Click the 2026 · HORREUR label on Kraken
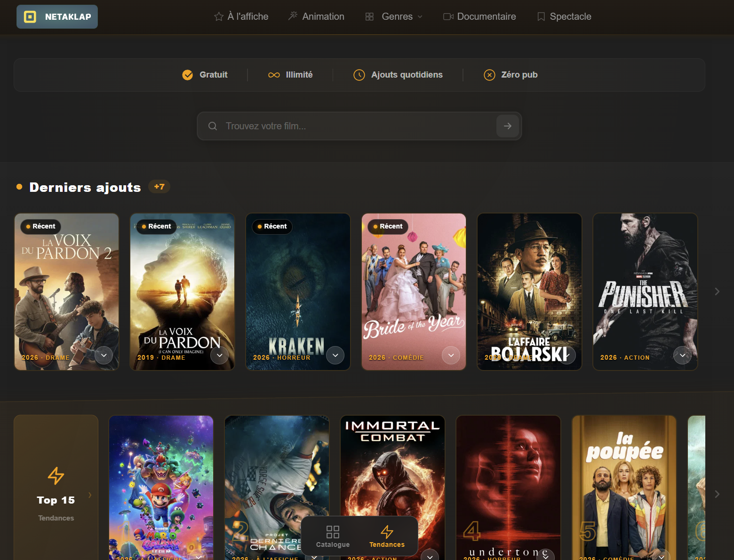Image resolution: width=734 pixels, height=560 pixels. (282, 358)
